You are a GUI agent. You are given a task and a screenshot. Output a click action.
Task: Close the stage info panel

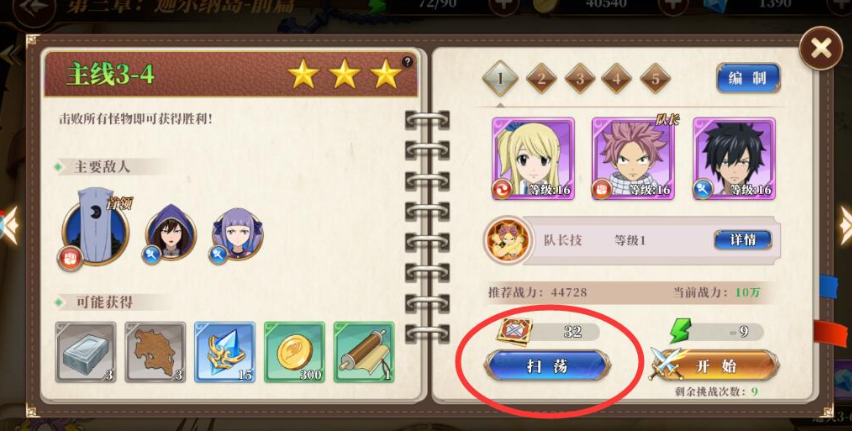(820, 49)
